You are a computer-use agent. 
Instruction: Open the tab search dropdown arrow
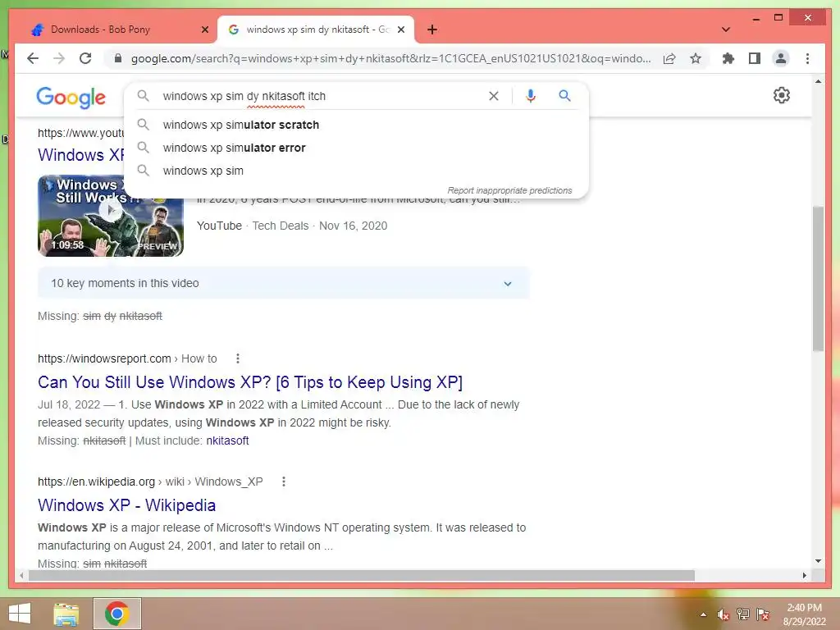[x=726, y=30]
